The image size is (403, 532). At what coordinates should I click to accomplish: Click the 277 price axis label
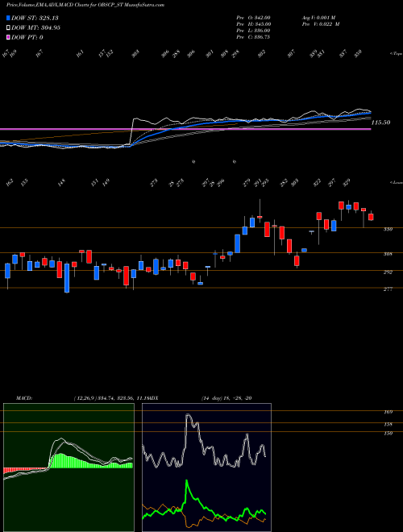[x=388, y=289]
